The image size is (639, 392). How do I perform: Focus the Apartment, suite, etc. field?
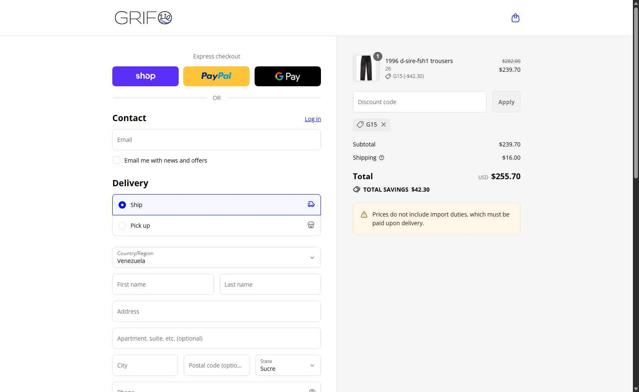[216, 338]
